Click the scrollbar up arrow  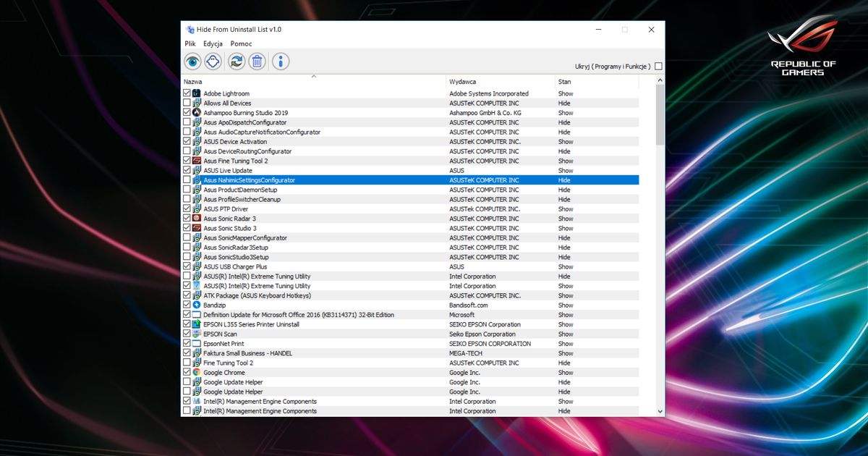660,81
